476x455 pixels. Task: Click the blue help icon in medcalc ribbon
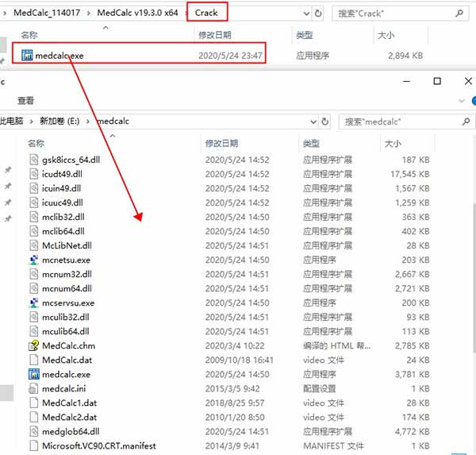(474, 101)
